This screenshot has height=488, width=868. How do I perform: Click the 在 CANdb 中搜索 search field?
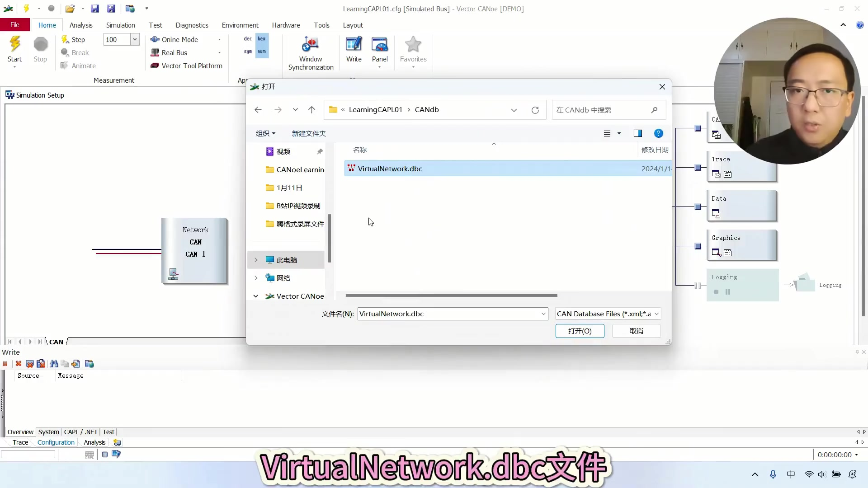click(609, 110)
